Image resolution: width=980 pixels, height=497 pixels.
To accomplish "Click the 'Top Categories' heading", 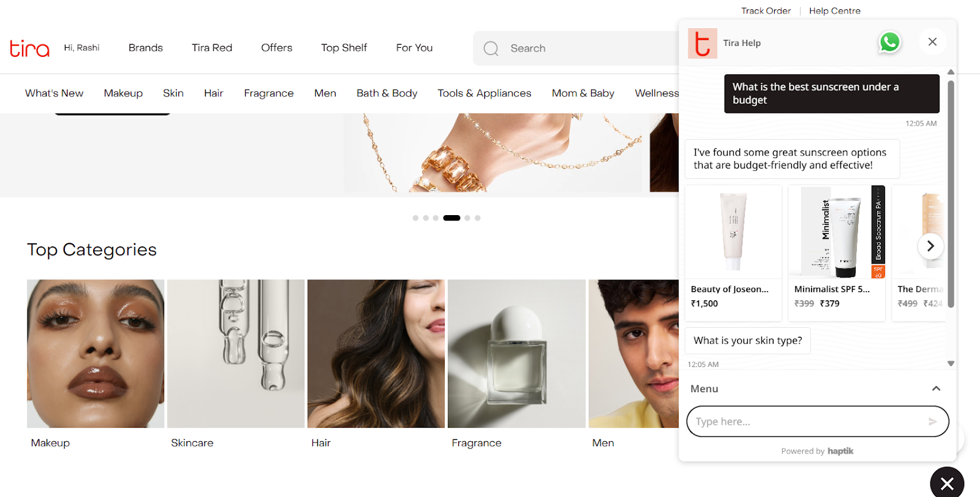I will tap(92, 249).
